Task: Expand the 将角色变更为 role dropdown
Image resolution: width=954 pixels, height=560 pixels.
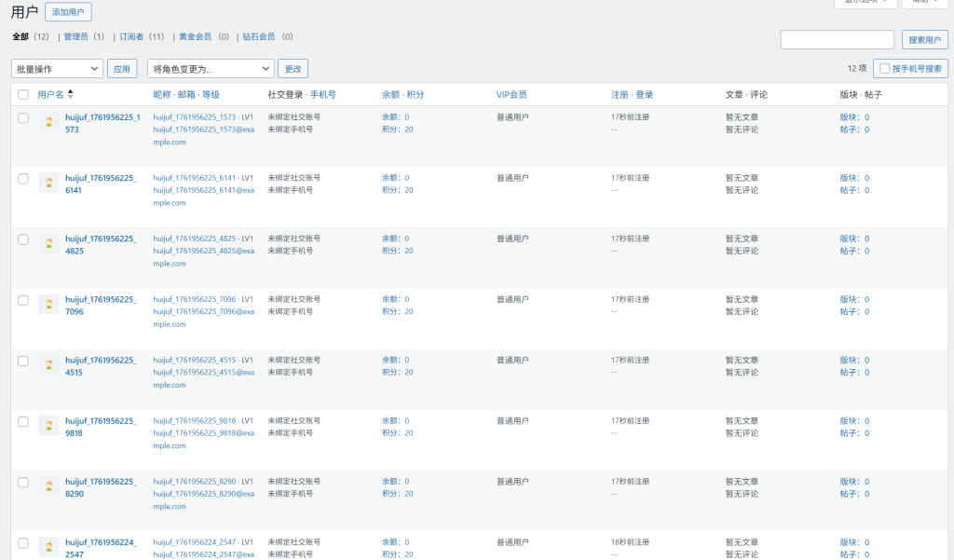Action: click(x=211, y=69)
